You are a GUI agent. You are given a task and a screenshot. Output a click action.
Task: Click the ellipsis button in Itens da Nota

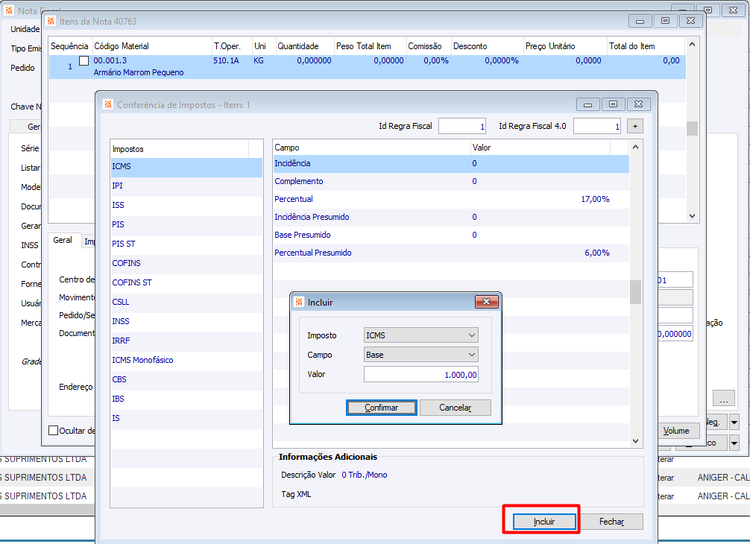point(724,398)
